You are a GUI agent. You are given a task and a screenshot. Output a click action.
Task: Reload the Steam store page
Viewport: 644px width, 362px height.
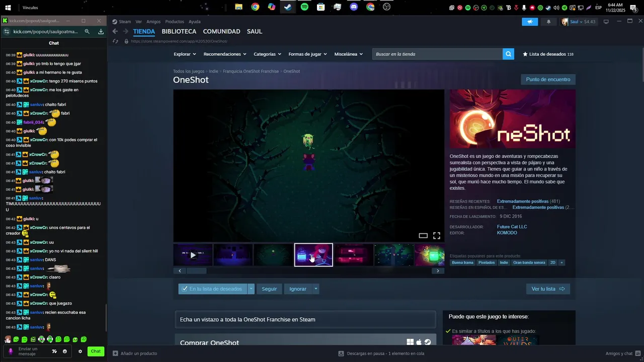(115, 41)
